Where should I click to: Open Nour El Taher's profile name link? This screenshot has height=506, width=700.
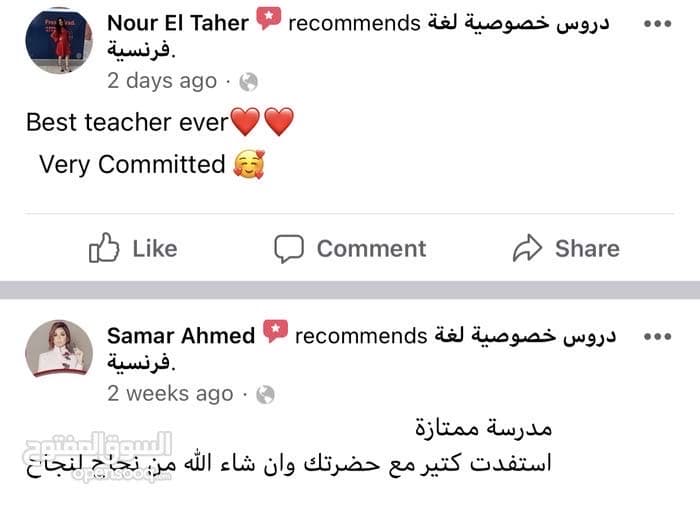(177, 23)
